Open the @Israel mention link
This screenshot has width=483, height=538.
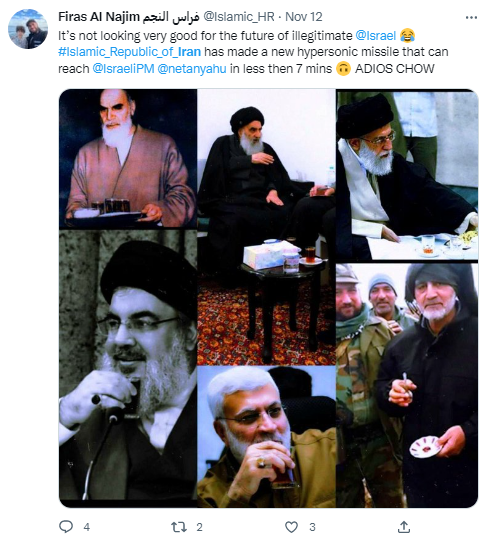(x=376, y=35)
